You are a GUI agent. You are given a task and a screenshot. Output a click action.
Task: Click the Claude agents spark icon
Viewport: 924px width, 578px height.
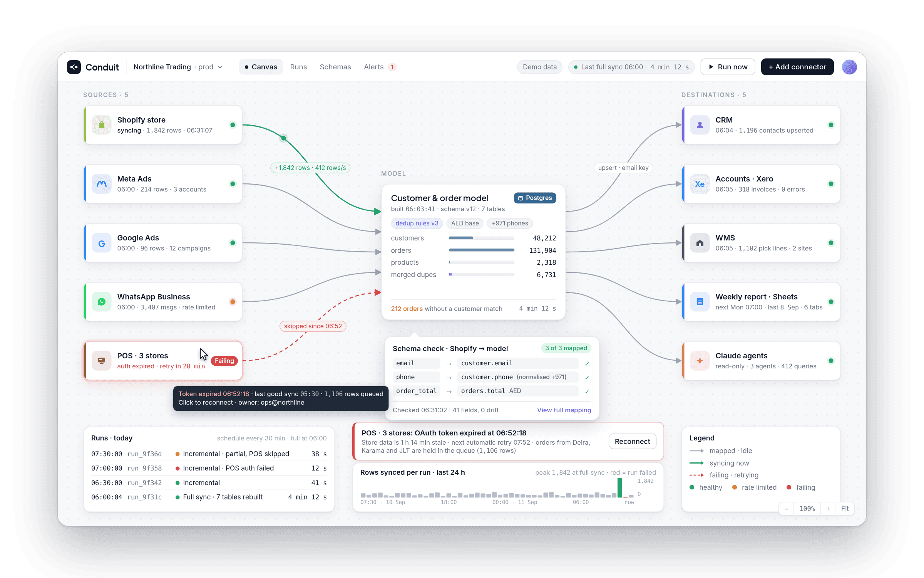point(700,361)
